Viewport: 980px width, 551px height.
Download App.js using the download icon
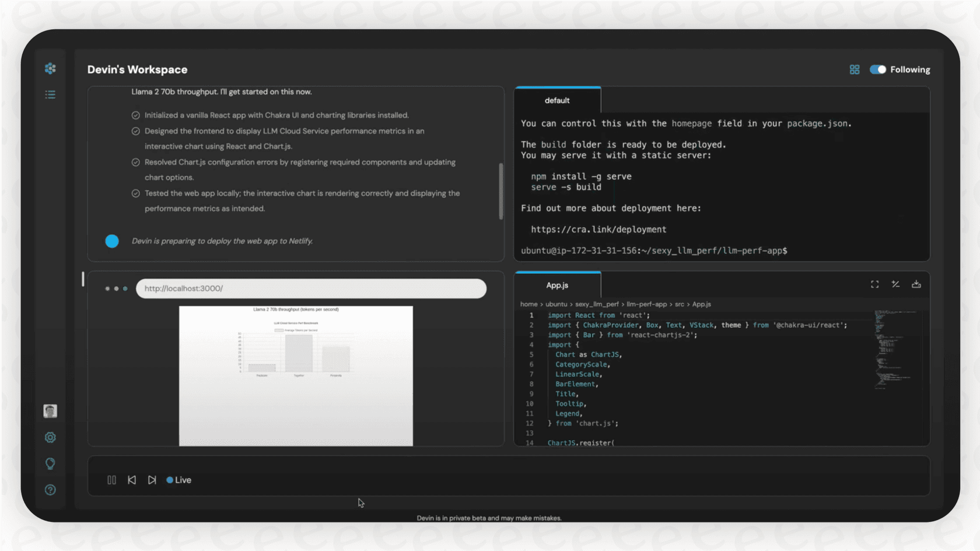point(916,284)
